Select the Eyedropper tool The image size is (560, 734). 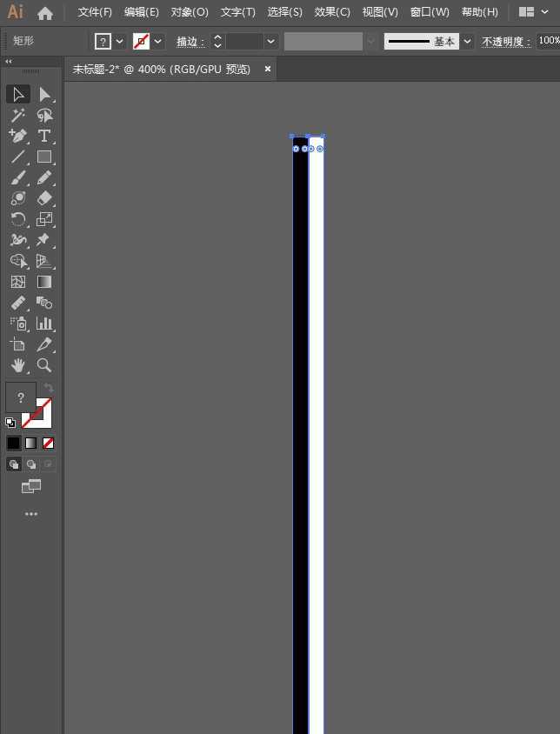[18, 303]
